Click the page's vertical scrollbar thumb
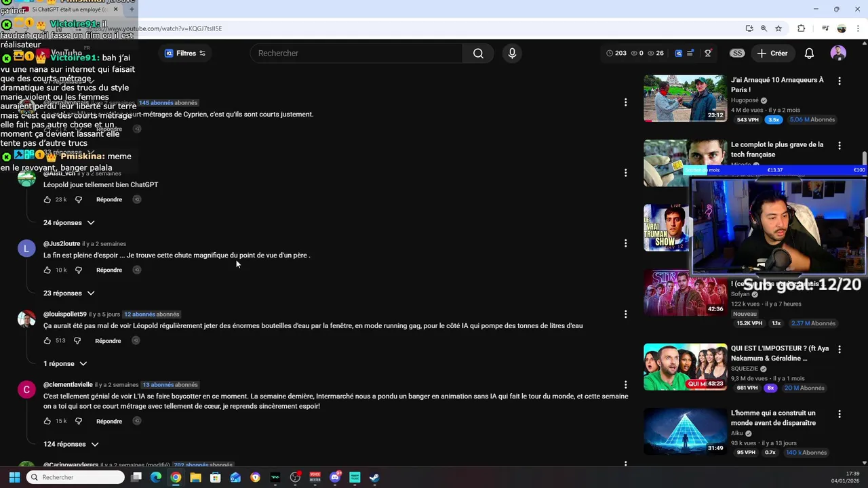Image resolution: width=868 pixels, height=488 pixels. [864, 159]
